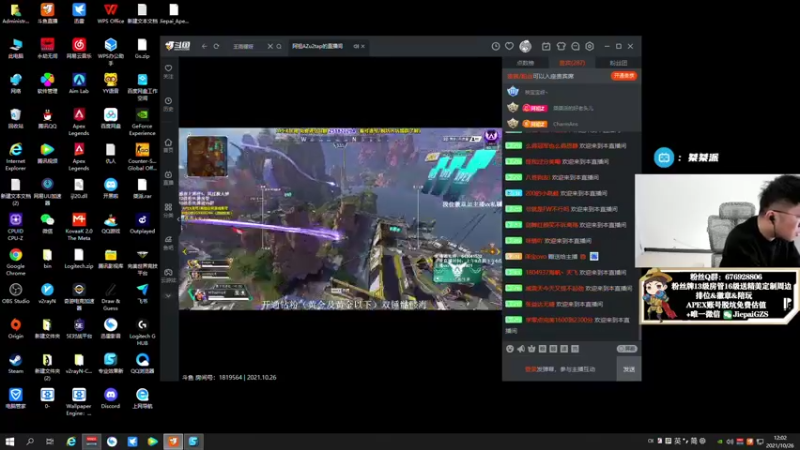
Task: Select the noble (287) tab in chat panel
Action: click(572, 63)
